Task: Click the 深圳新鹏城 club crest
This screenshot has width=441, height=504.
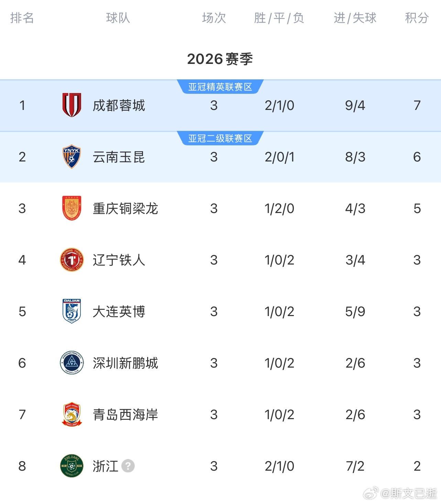Action: (x=71, y=363)
